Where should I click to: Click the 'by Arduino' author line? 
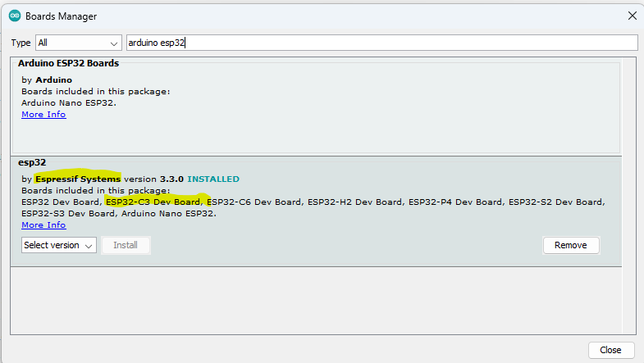[47, 80]
